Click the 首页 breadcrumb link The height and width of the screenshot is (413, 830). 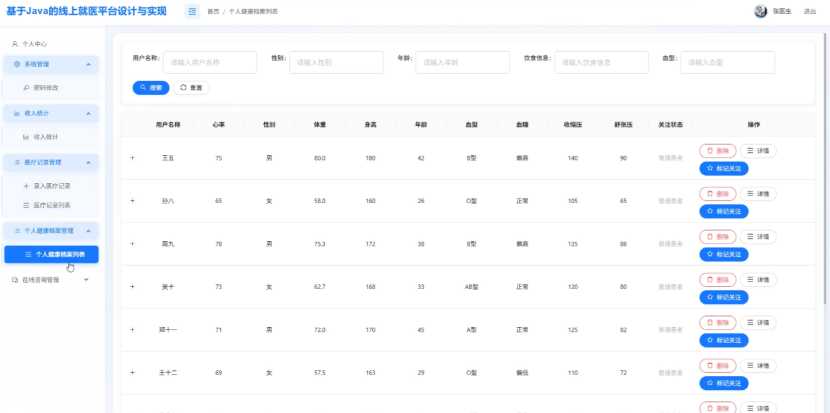pos(213,12)
